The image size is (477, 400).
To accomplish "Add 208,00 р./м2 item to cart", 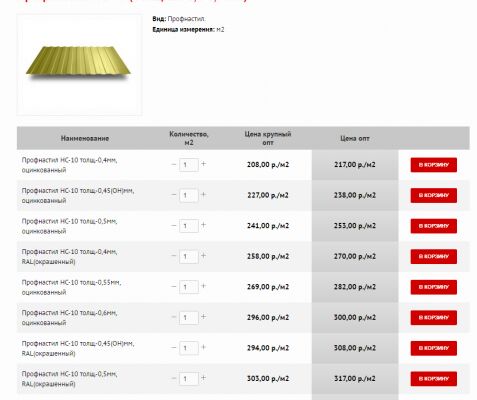I will pos(434,165).
